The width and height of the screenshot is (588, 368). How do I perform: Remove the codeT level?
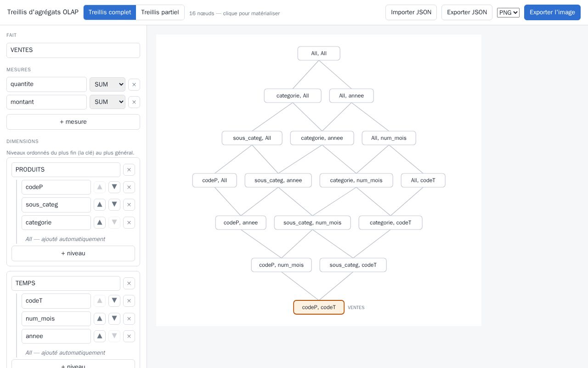pyautogui.click(x=129, y=301)
